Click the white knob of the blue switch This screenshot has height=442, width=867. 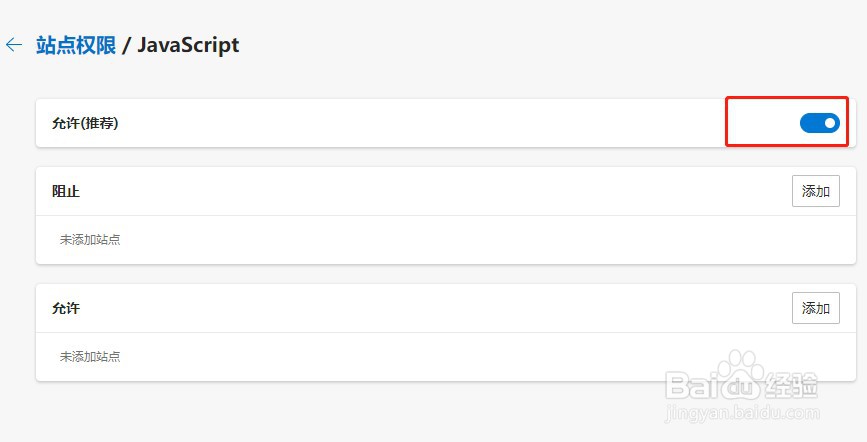click(x=829, y=123)
